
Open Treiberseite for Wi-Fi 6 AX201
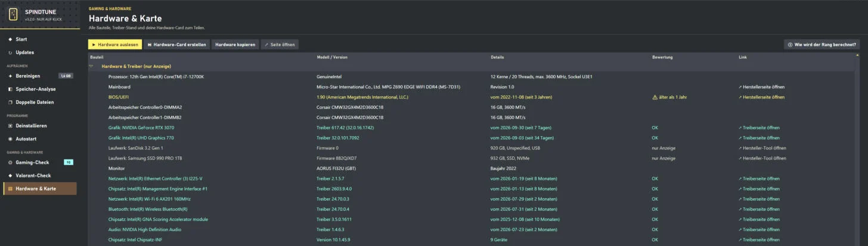point(759,199)
